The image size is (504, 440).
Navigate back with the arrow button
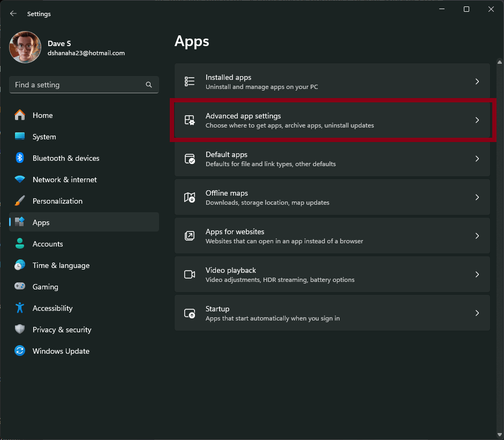click(x=13, y=13)
